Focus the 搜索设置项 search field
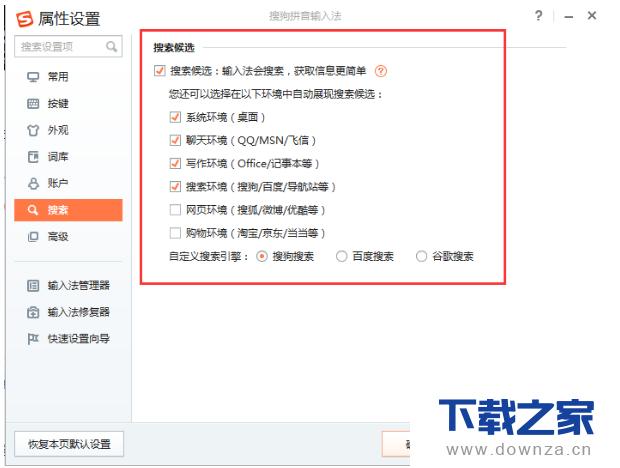Screen dimensions: 620x468 coord(68,47)
